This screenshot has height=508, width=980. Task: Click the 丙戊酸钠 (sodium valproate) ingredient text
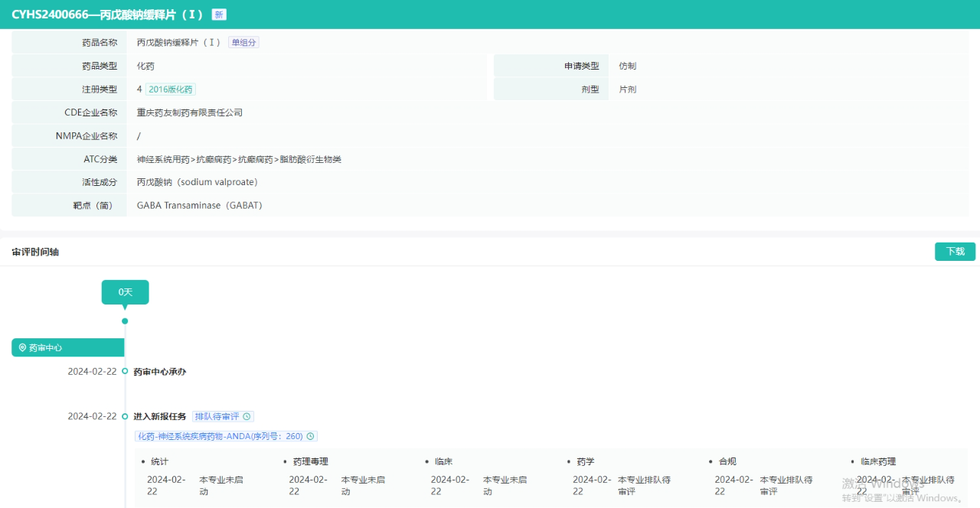pos(197,183)
